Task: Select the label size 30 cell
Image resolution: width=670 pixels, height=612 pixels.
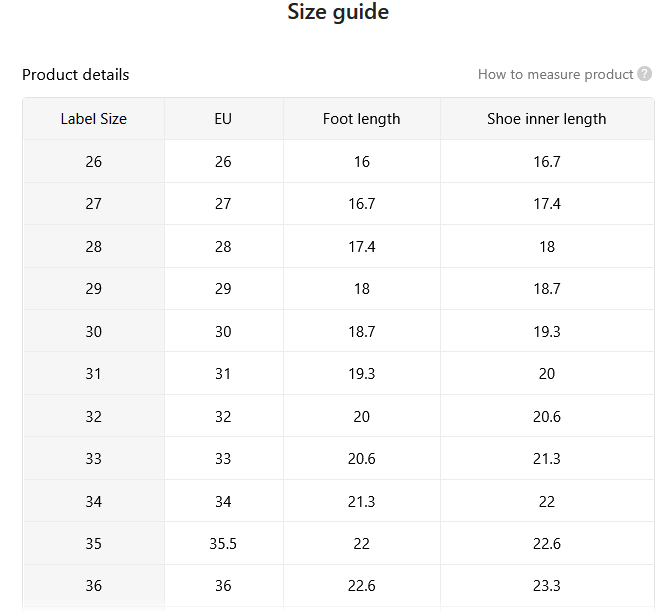Action: coord(94,331)
